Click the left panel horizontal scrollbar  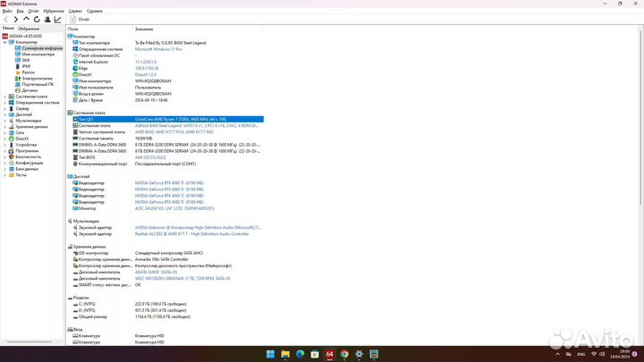pos(30,341)
